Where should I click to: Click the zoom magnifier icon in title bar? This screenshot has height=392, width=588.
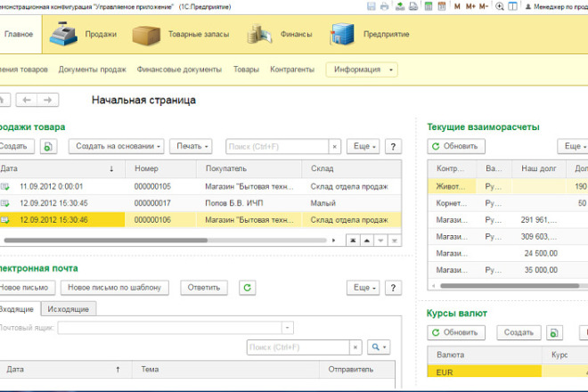click(499, 6)
